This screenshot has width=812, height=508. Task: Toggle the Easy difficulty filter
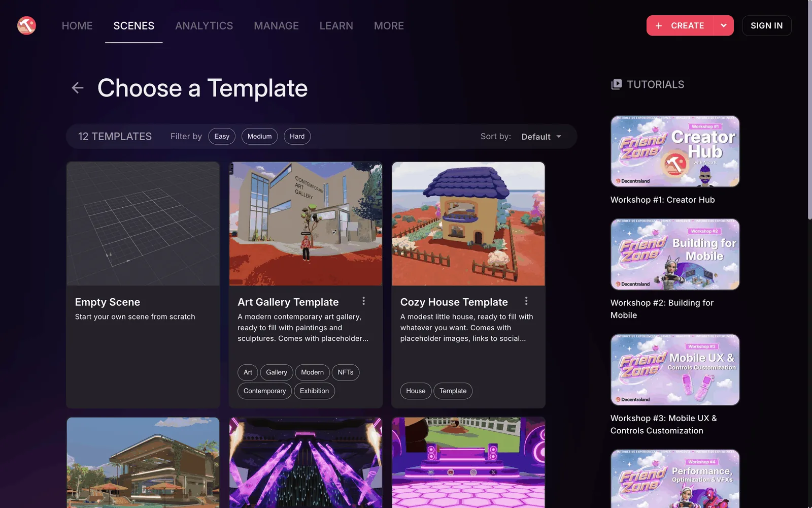click(x=222, y=136)
